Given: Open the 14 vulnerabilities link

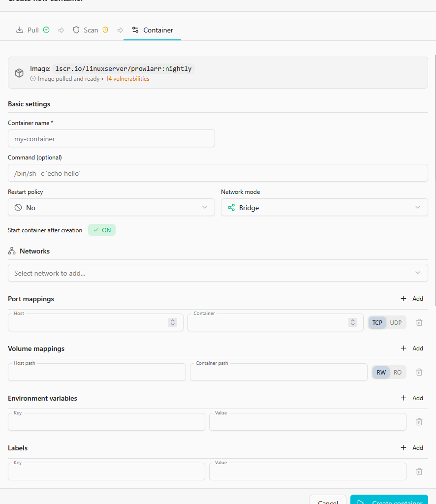Looking at the screenshot, I should 127,79.
